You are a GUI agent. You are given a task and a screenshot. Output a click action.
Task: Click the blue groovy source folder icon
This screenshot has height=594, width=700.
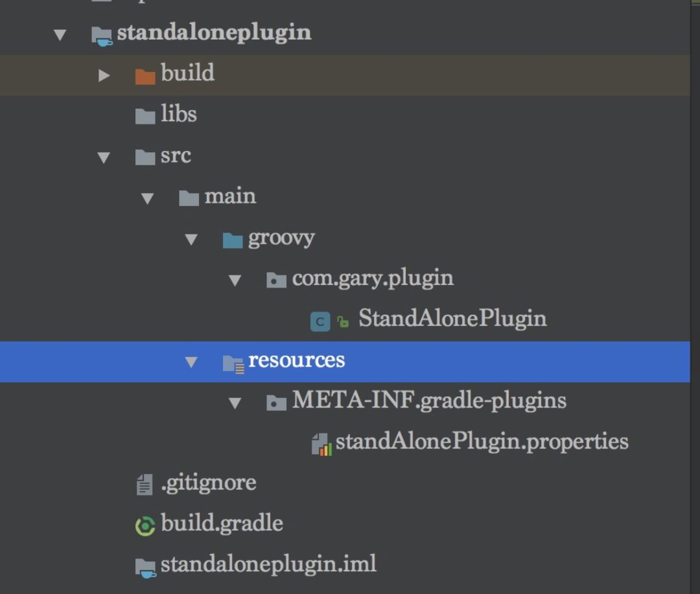pyautogui.click(x=233, y=240)
